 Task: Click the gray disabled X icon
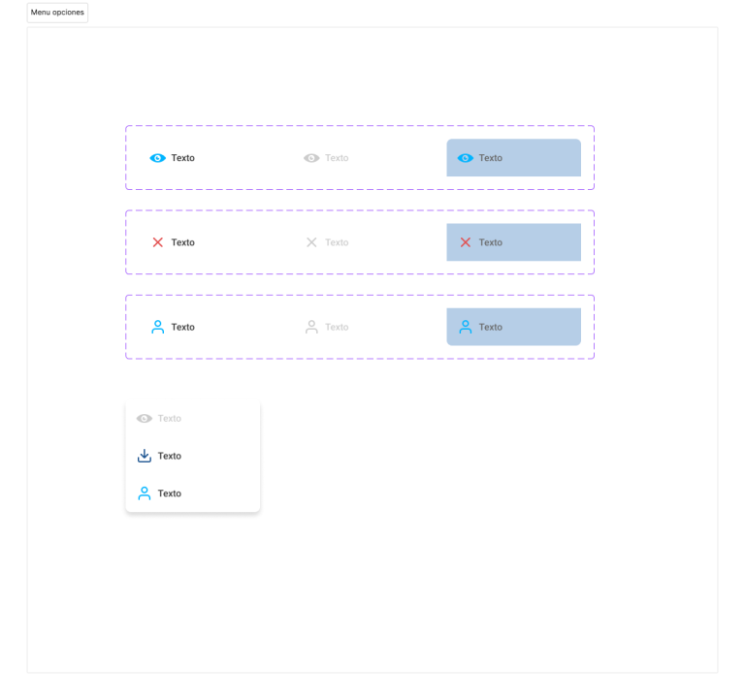tap(311, 242)
